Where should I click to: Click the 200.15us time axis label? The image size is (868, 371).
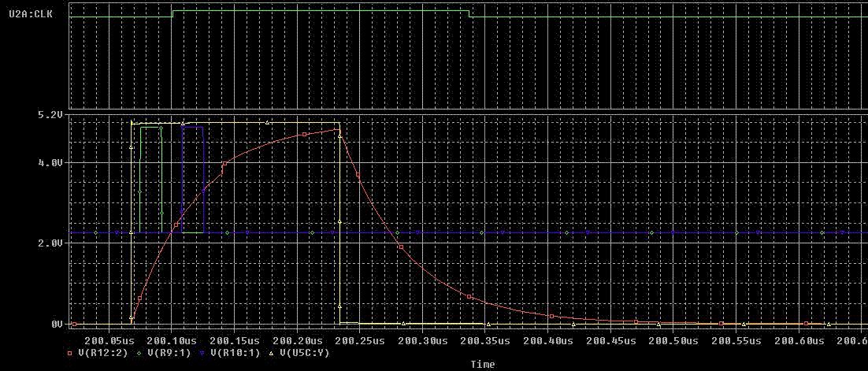click(234, 339)
